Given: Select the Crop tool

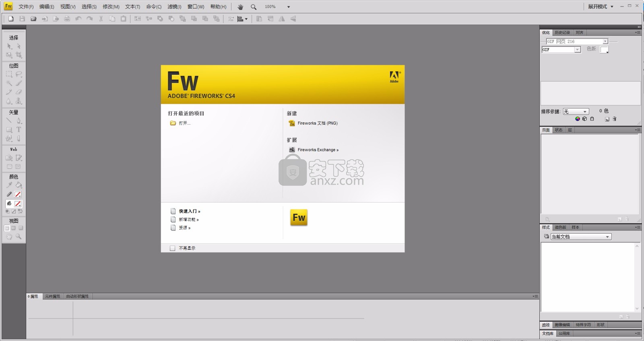Looking at the screenshot, I should point(19,55).
